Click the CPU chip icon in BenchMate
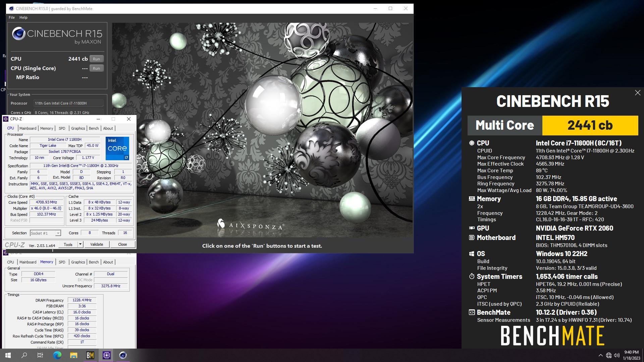The width and height of the screenshot is (644, 362). (x=472, y=143)
